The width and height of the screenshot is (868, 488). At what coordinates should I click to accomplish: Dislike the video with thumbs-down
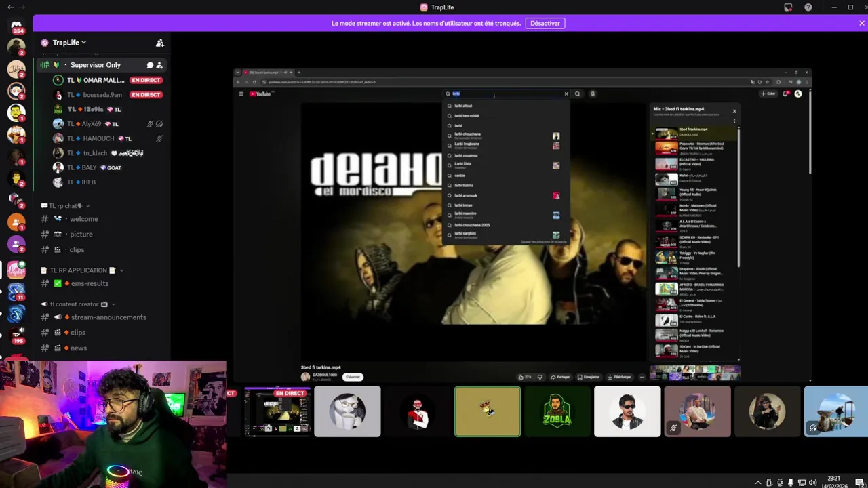[x=540, y=377]
